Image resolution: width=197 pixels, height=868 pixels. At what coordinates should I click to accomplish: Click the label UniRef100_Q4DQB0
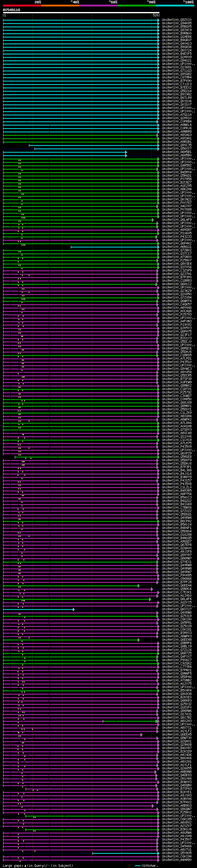pyautogui.click(x=176, y=785)
